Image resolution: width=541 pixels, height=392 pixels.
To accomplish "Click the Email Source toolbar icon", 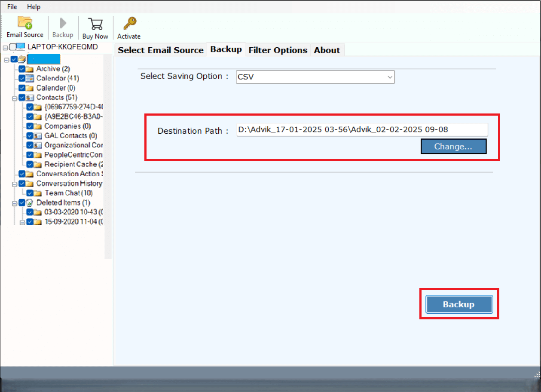I will pyautogui.click(x=25, y=23).
